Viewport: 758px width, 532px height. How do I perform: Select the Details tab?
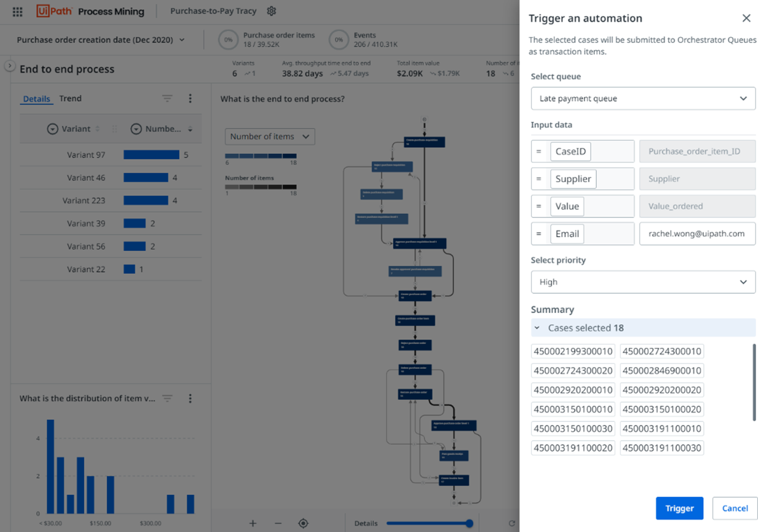pos(37,99)
